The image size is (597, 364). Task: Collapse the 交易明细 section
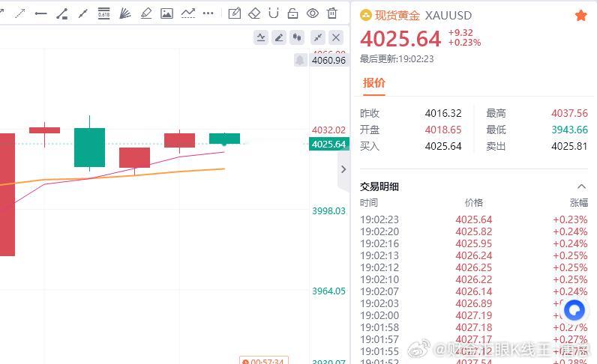click(581, 186)
